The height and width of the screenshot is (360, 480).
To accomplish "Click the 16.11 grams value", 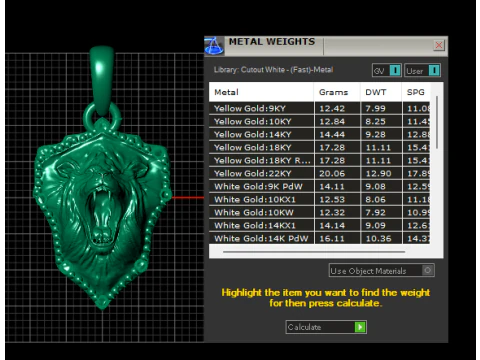I will 332,239.
